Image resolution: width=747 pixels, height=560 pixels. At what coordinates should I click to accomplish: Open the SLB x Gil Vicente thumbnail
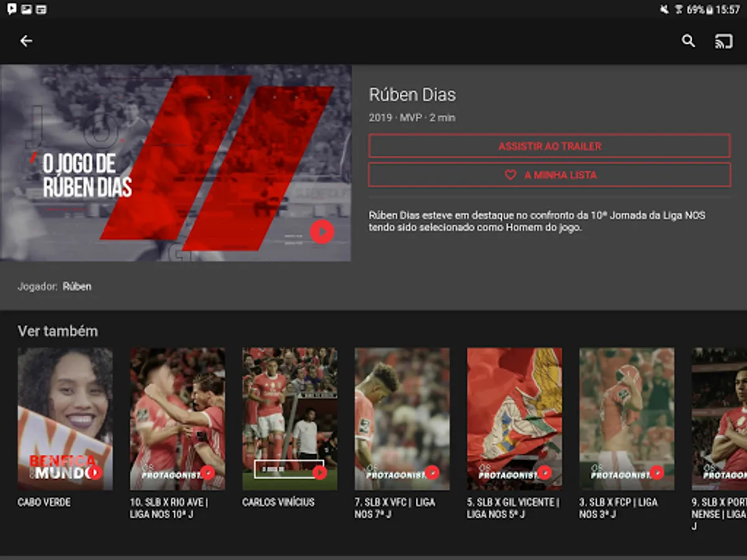coord(515,419)
